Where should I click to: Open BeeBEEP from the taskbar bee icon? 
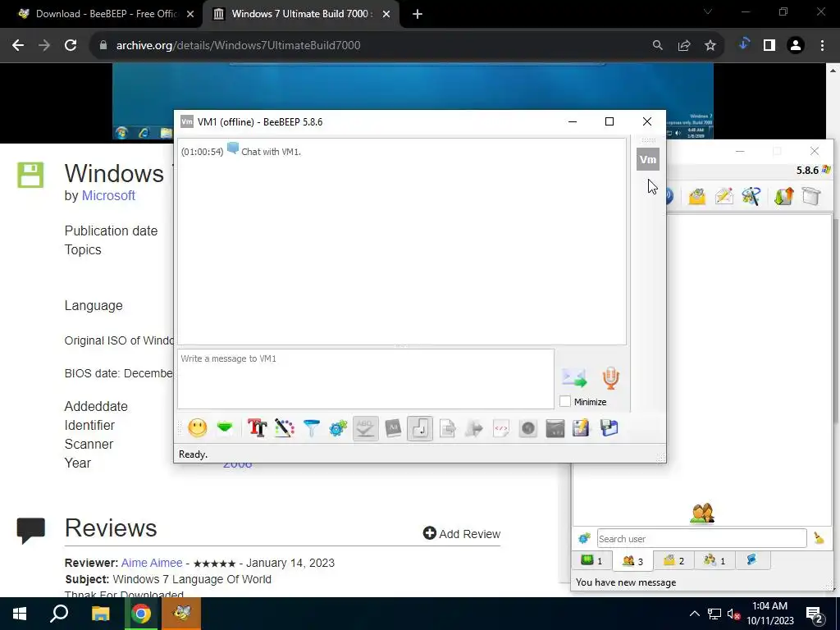[182, 614]
